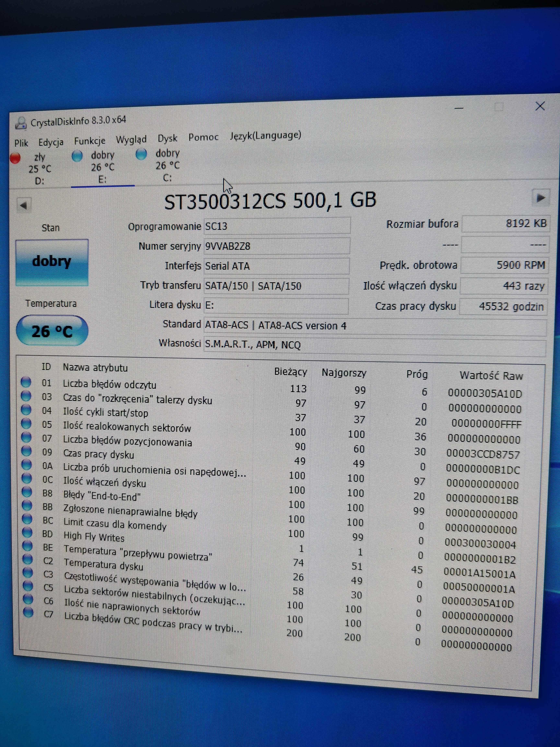The image size is (560, 747).
Task: Click status orb for attribute BD High Fly Writes
Action: point(27,533)
